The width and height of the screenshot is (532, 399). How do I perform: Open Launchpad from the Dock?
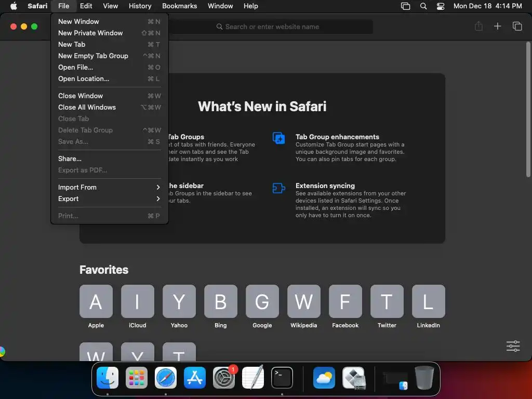coord(137,378)
